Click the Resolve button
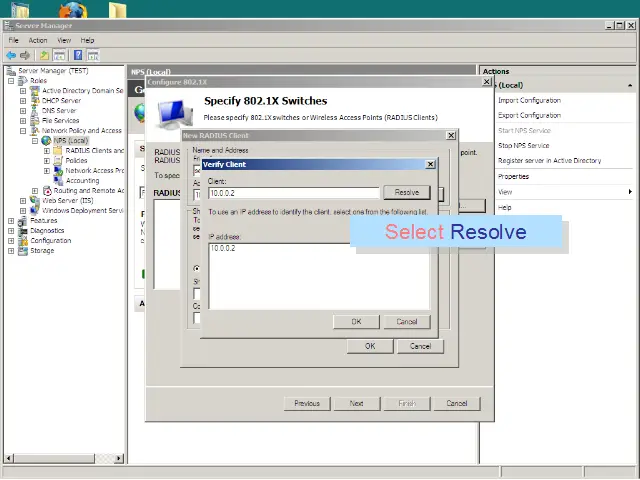640x480 pixels. click(x=407, y=192)
